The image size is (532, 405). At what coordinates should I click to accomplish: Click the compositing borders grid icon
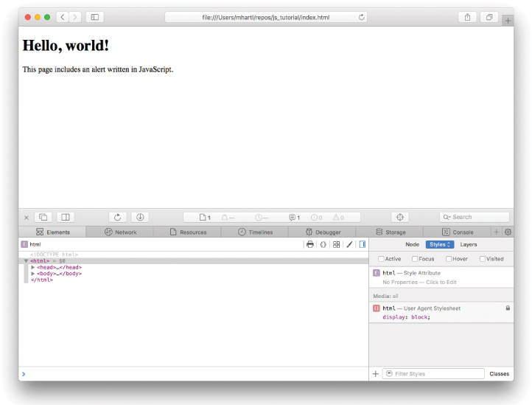[336, 244]
